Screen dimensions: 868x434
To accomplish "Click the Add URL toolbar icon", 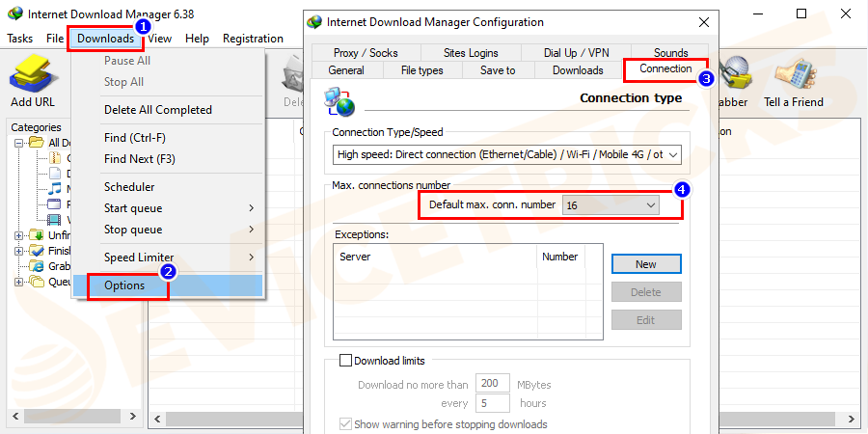I will point(32,74).
